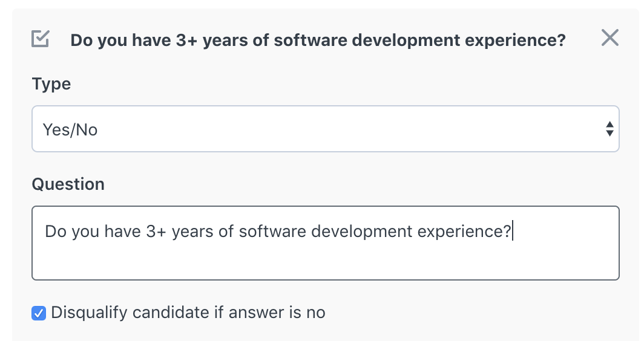The image size is (644, 341).
Task: Click blank area right of Yes/No in Type
Action: [x=349, y=129]
